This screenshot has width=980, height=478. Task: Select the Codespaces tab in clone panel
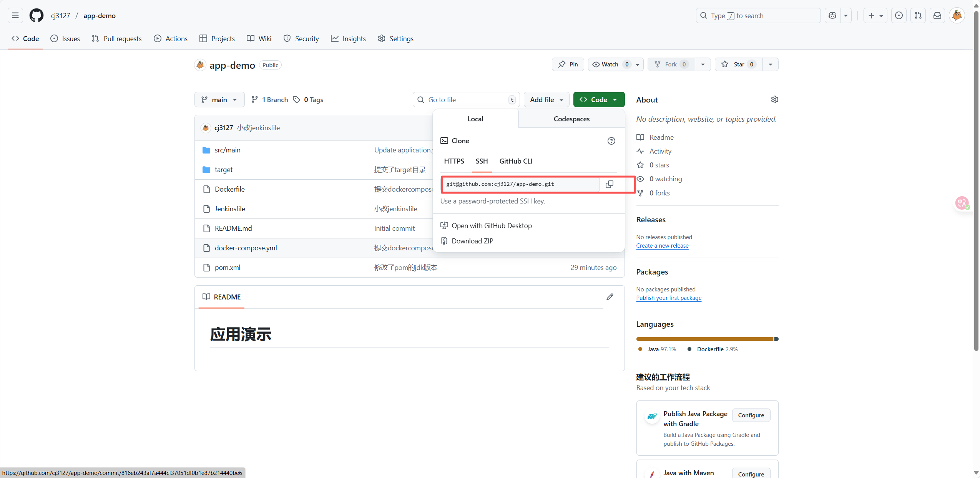(571, 119)
